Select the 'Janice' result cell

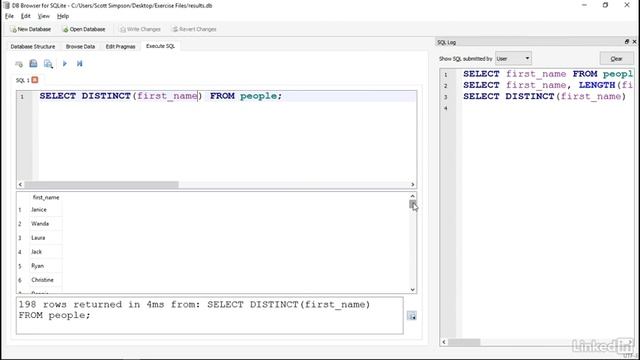pos(46,209)
